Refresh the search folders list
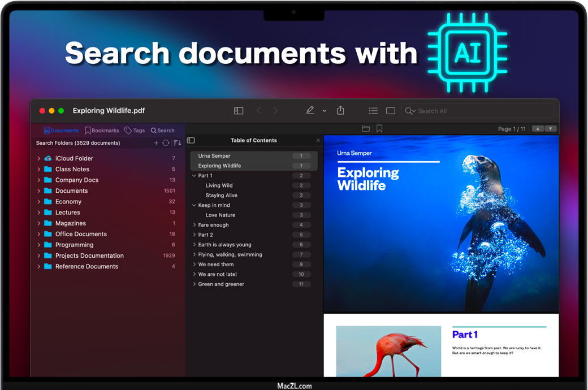The image size is (588, 390). 166,143
